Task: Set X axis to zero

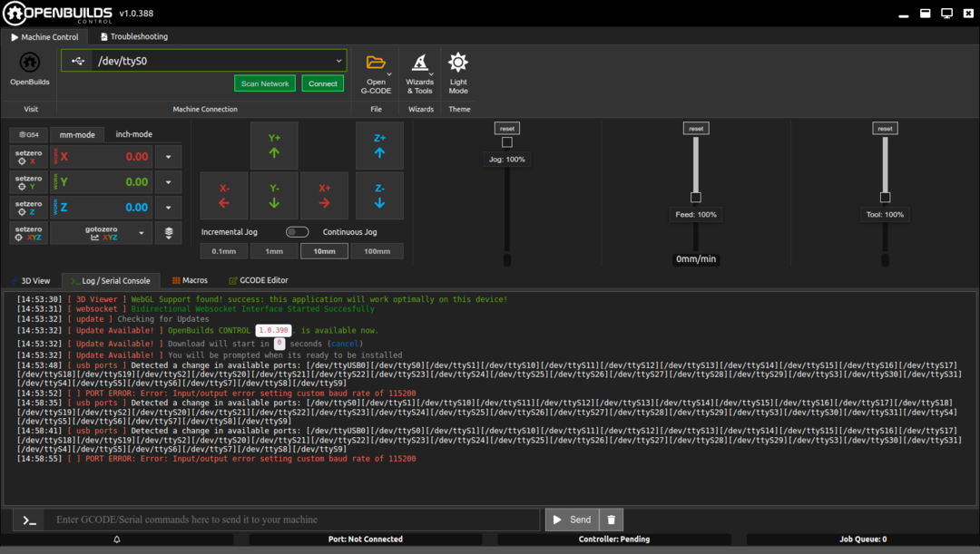Action: click(x=29, y=157)
